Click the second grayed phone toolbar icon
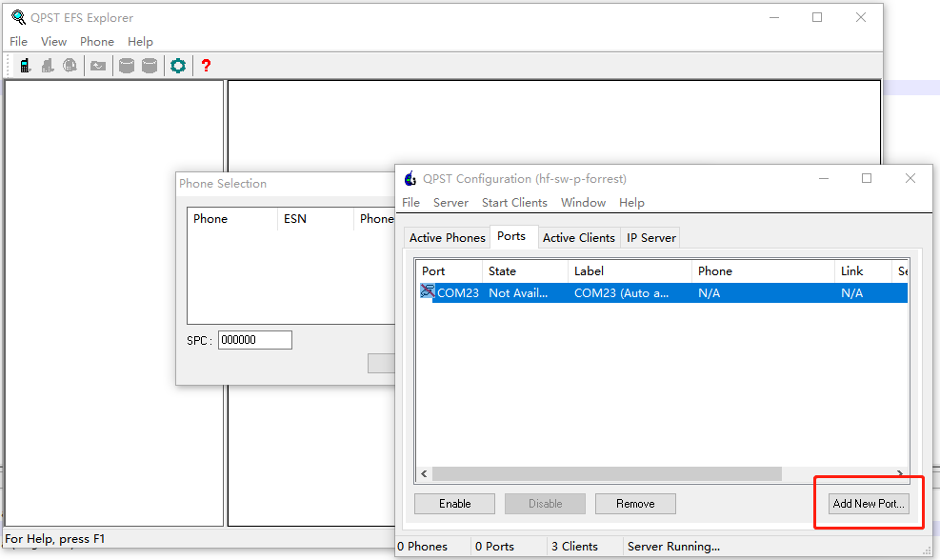The height and width of the screenshot is (560, 940). coord(48,66)
